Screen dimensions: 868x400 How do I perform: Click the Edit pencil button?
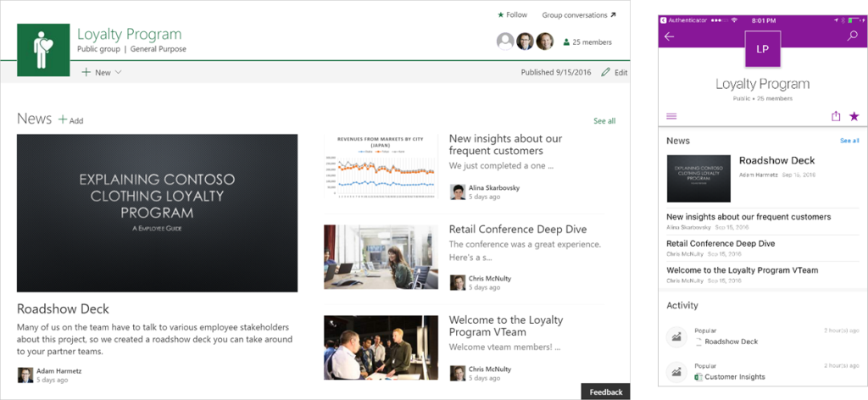point(615,73)
